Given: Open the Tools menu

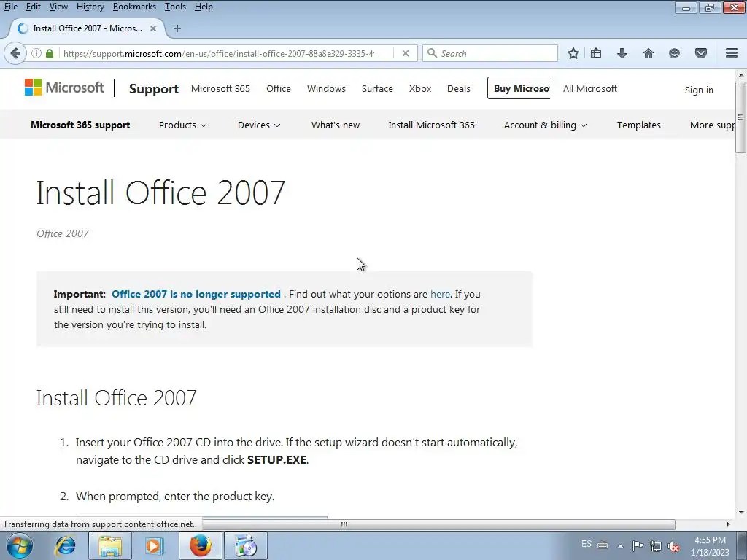Looking at the screenshot, I should coord(175,7).
